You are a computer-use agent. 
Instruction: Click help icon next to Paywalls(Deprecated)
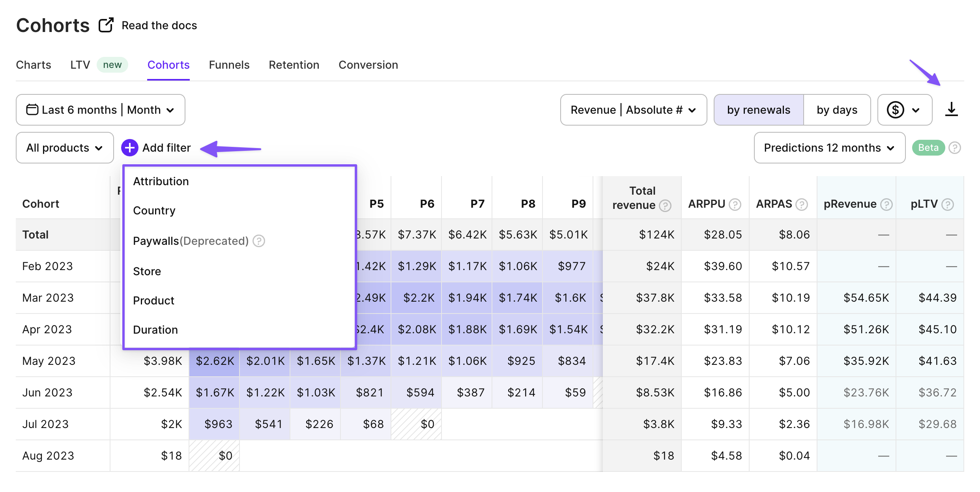[259, 241]
